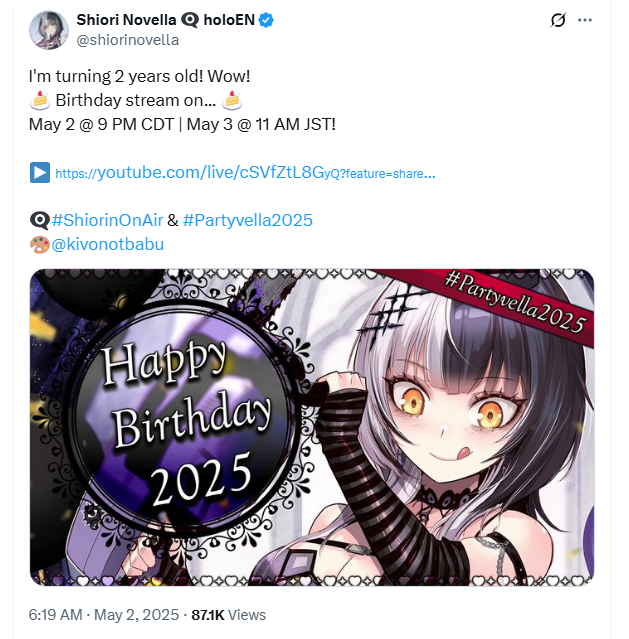Open the three-dot more options menu
Screen dimensions: 629x639
click(585, 20)
